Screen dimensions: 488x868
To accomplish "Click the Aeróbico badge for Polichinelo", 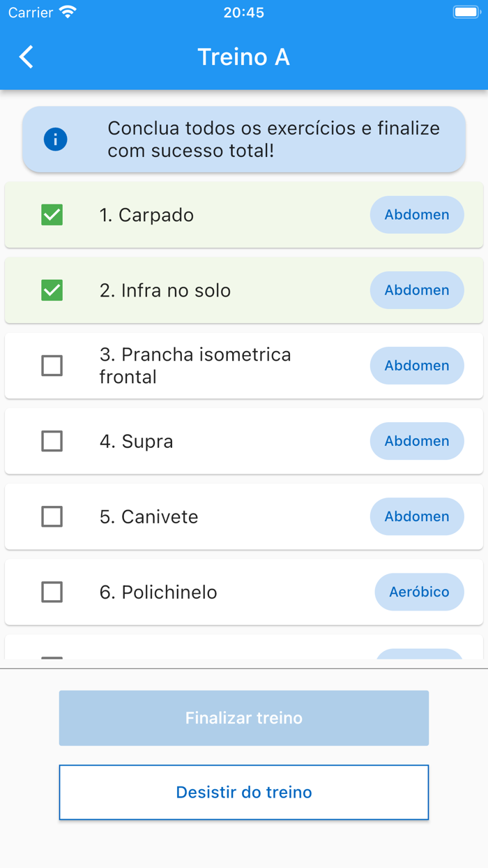I will pos(419,592).
